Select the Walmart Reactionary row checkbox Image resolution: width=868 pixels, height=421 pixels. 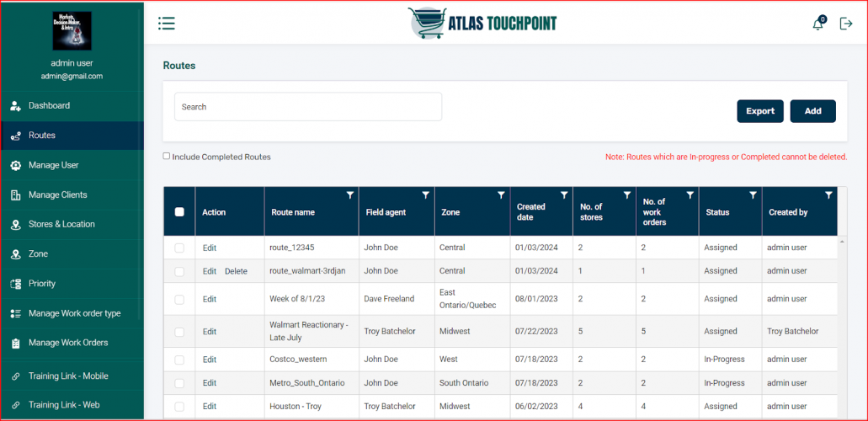(179, 332)
